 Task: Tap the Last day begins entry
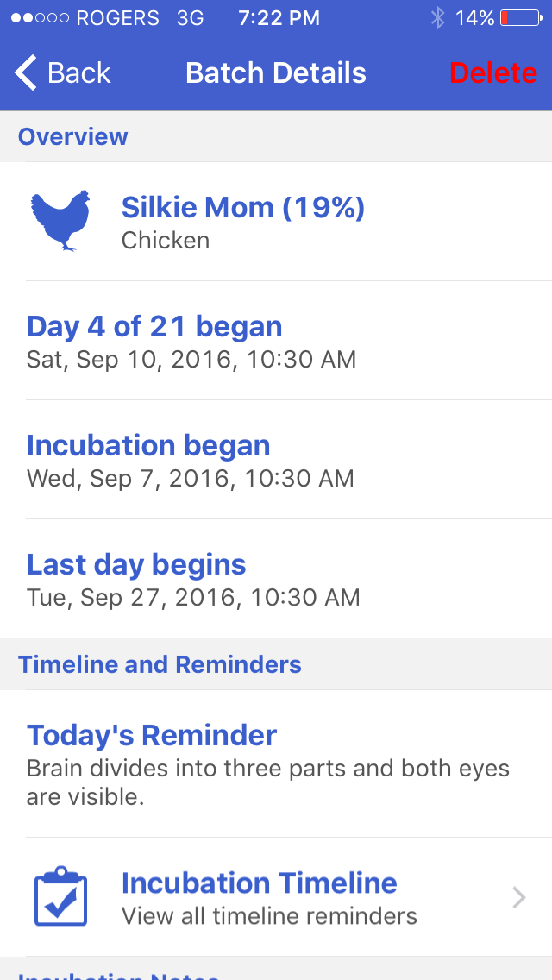pos(136,564)
